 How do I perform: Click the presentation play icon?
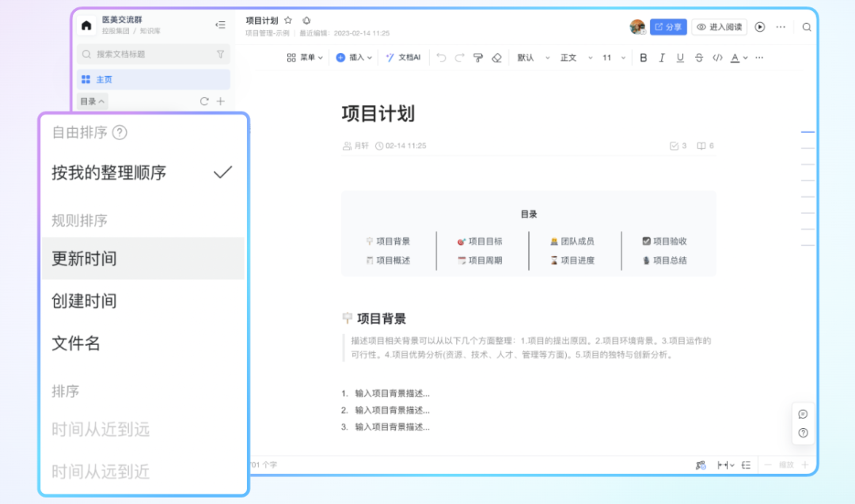tap(760, 27)
